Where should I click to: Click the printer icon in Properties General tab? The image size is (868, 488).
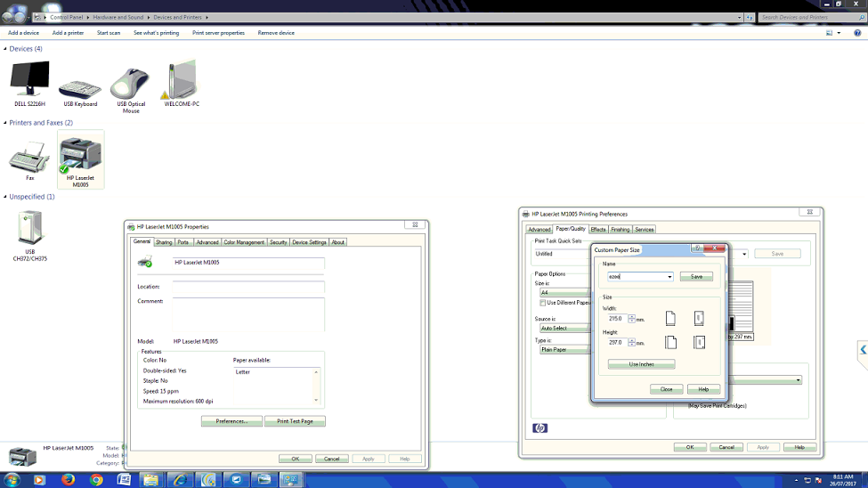point(145,262)
